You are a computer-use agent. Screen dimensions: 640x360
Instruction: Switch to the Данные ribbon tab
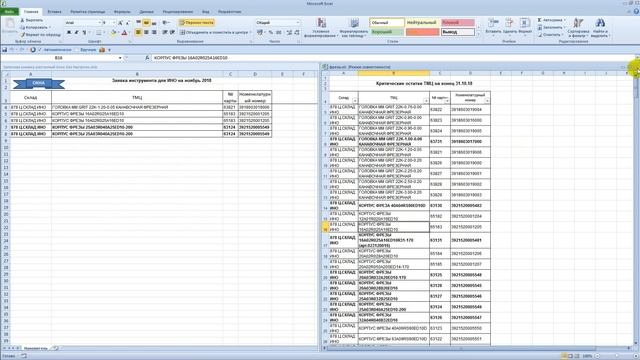[147, 12]
